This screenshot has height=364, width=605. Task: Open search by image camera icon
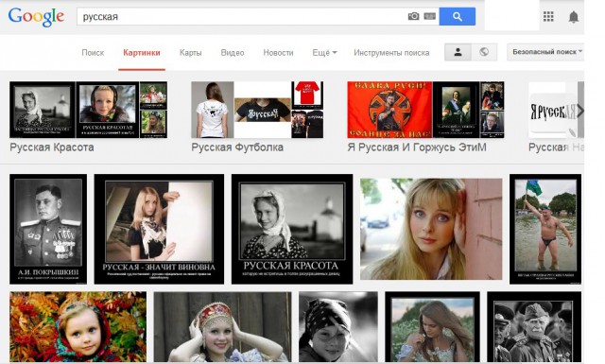coord(413,16)
